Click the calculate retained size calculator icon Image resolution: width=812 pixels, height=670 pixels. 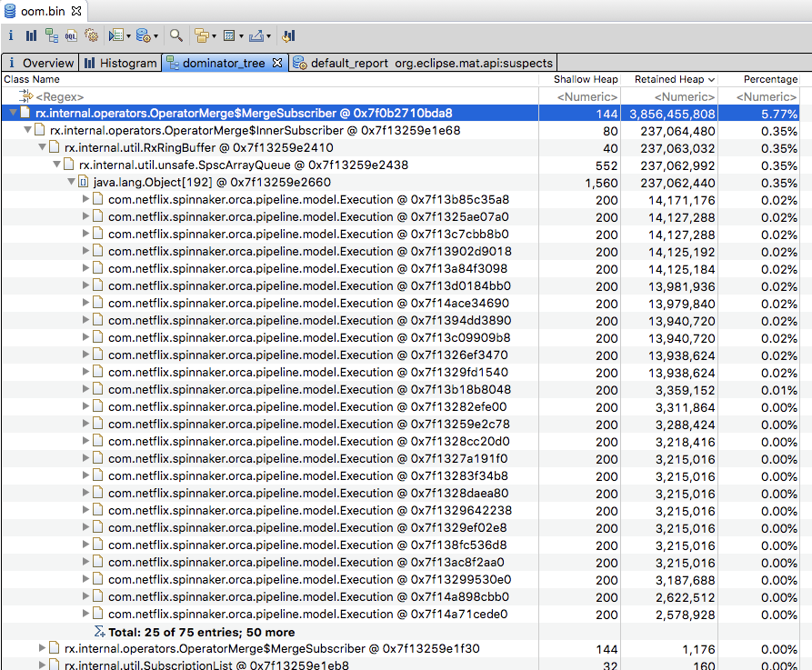tap(228, 35)
